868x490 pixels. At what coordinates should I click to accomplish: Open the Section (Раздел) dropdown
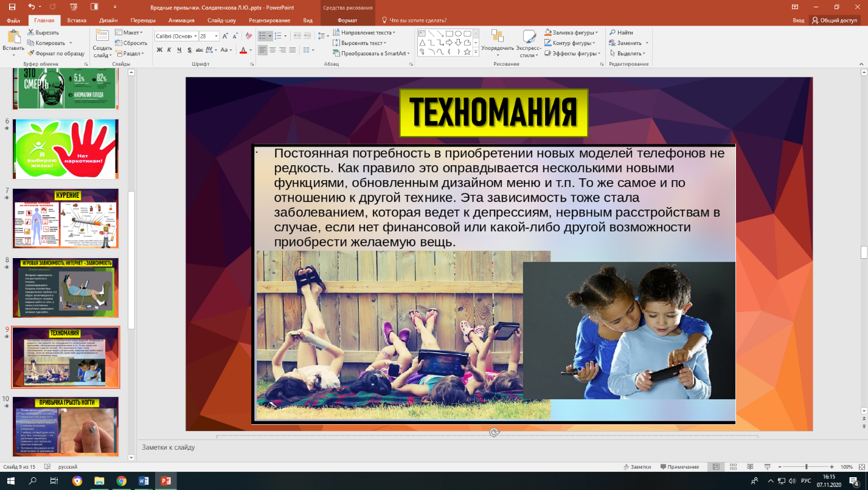click(130, 54)
